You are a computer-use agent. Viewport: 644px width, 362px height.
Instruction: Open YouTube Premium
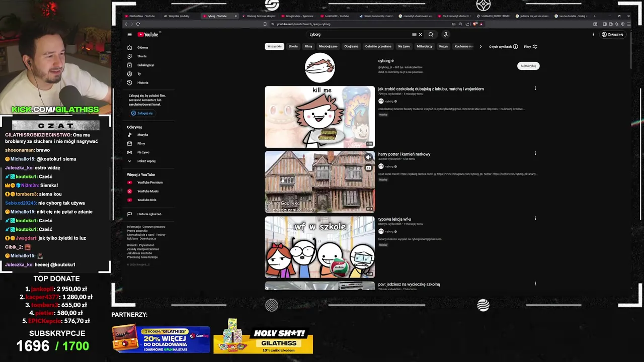tap(149, 183)
